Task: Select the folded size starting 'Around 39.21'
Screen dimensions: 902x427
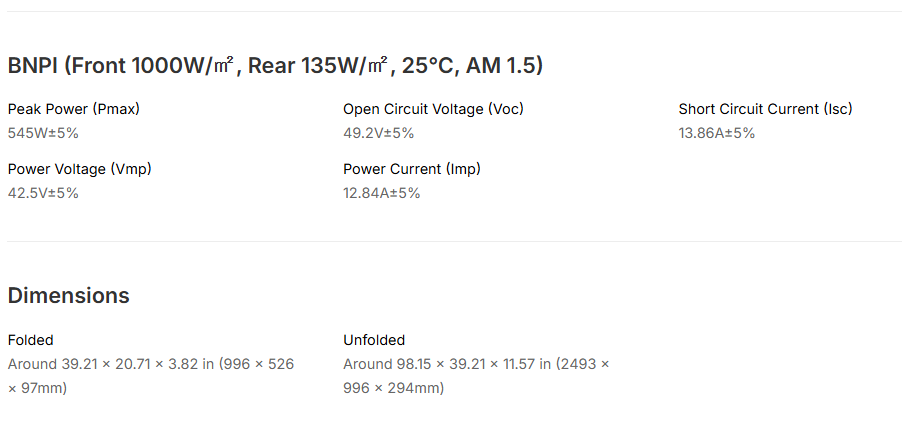Action: point(150,364)
